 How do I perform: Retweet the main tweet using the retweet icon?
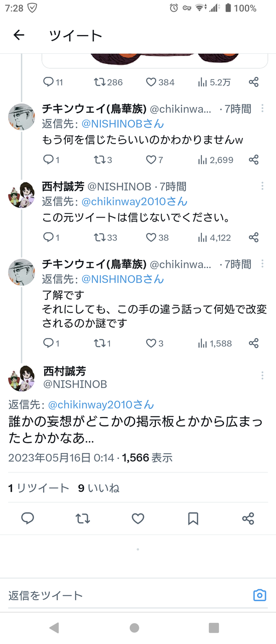tap(83, 519)
